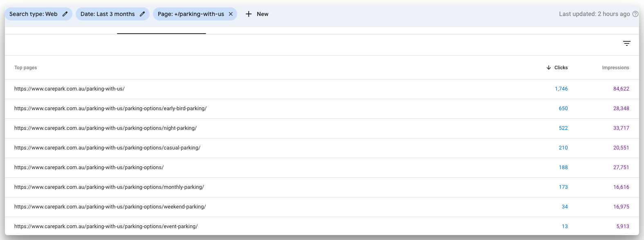
Task: Open the Date: Last 3 months chip
Action: [108, 14]
